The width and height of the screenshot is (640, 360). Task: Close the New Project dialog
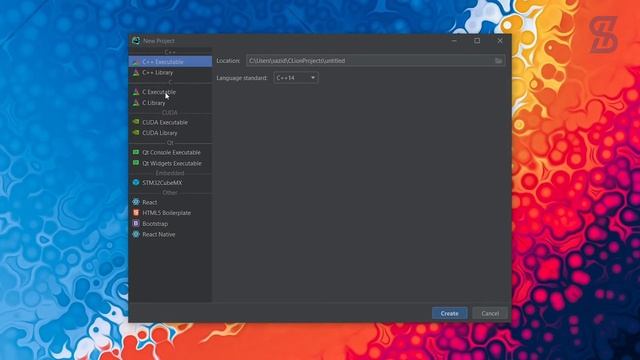pos(500,40)
